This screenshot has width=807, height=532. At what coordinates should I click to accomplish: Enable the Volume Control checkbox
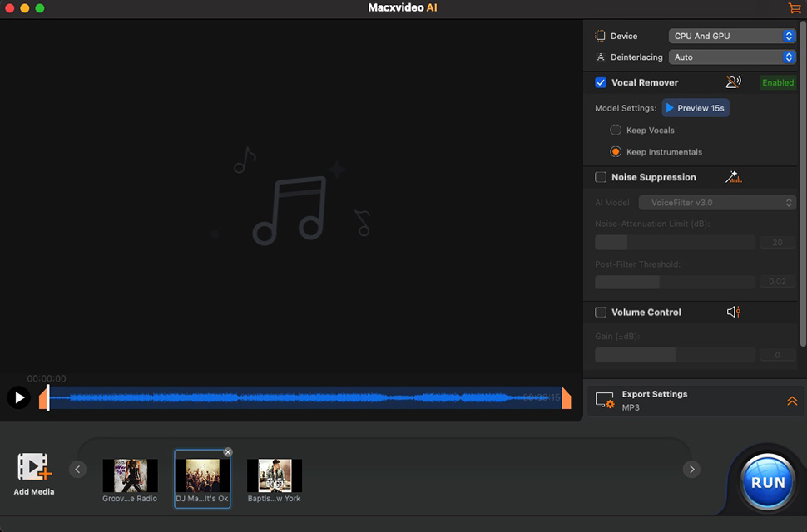pyautogui.click(x=601, y=312)
